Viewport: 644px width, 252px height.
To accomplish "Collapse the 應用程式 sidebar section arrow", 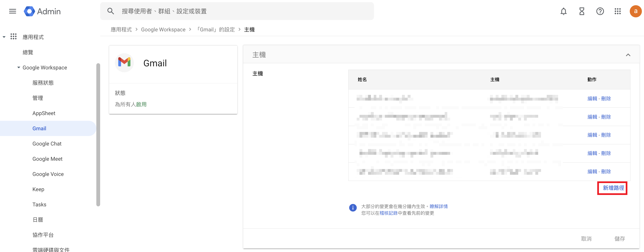I will [x=4, y=37].
